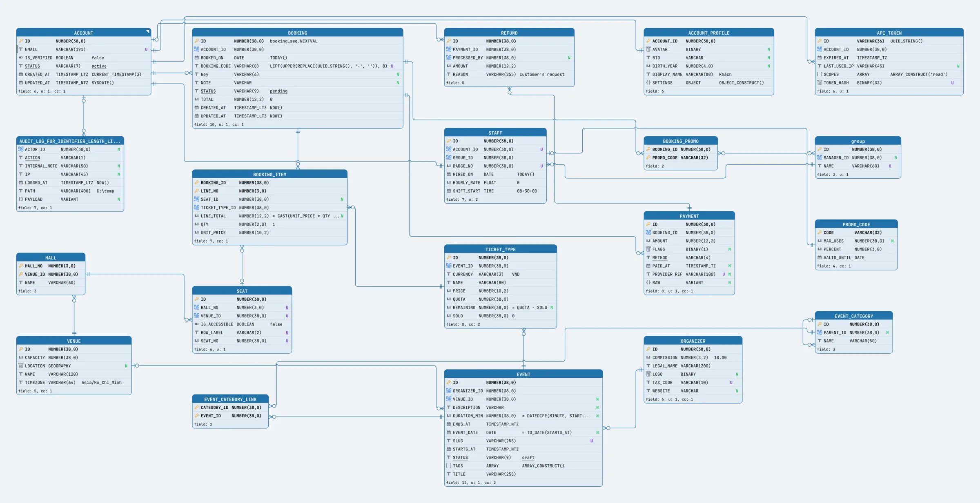The width and height of the screenshot is (980, 503).
Task: Click the geography icon beside VENUE LOCATION
Action: tap(21, 366)
